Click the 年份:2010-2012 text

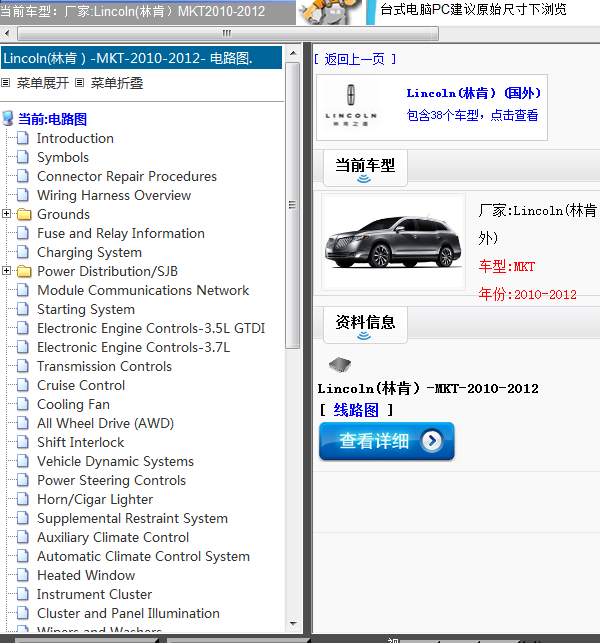[x=527, y=294]
